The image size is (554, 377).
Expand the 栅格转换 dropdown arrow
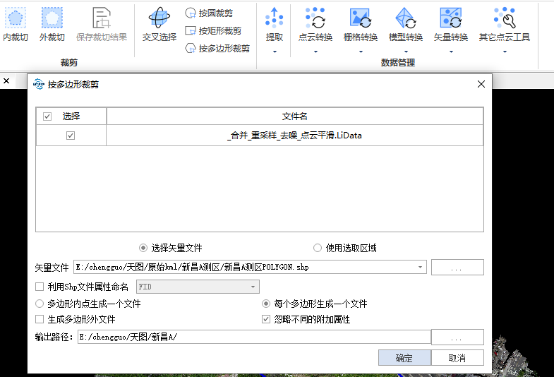(361, 52)
